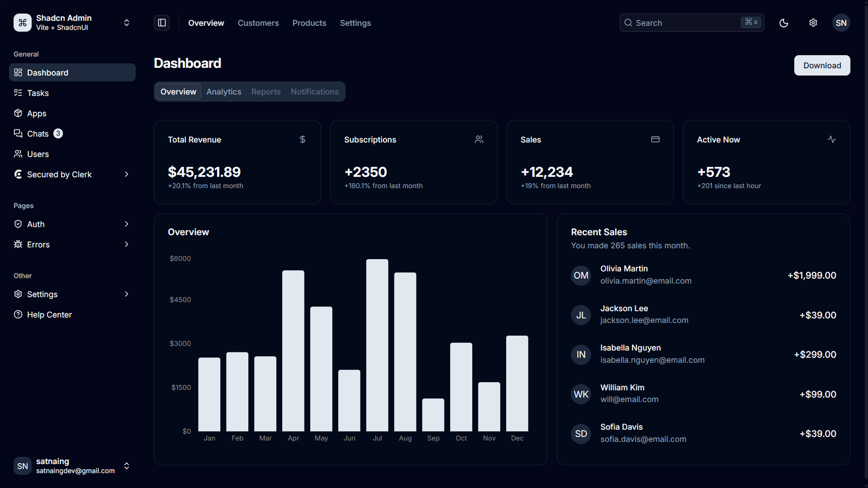The width and height of the screenshot is (868, 488).
Task: Click the credit card icon on Sales card
Action: pyautogui.click(x=655, y=139)
